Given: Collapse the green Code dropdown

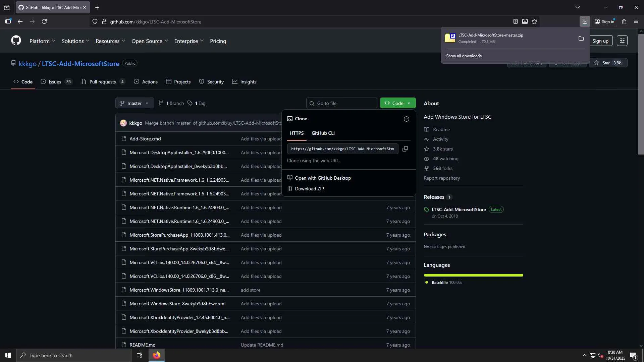Looking at the screenshot, I should (x=397, y=103).
